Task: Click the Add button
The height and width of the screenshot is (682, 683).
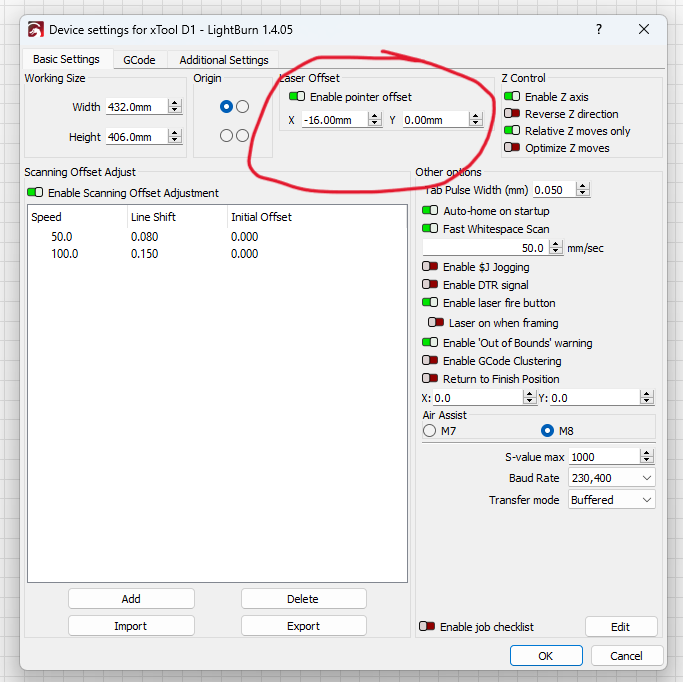Action: point(131,599)
